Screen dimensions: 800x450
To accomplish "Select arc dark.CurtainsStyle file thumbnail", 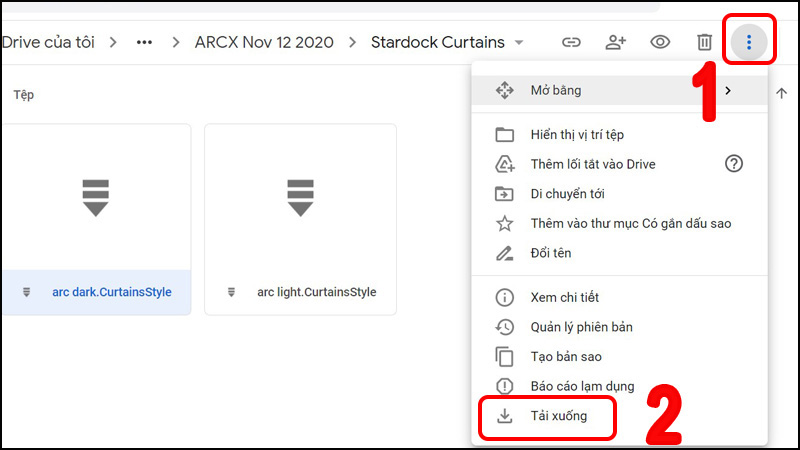I will [95, 198].
